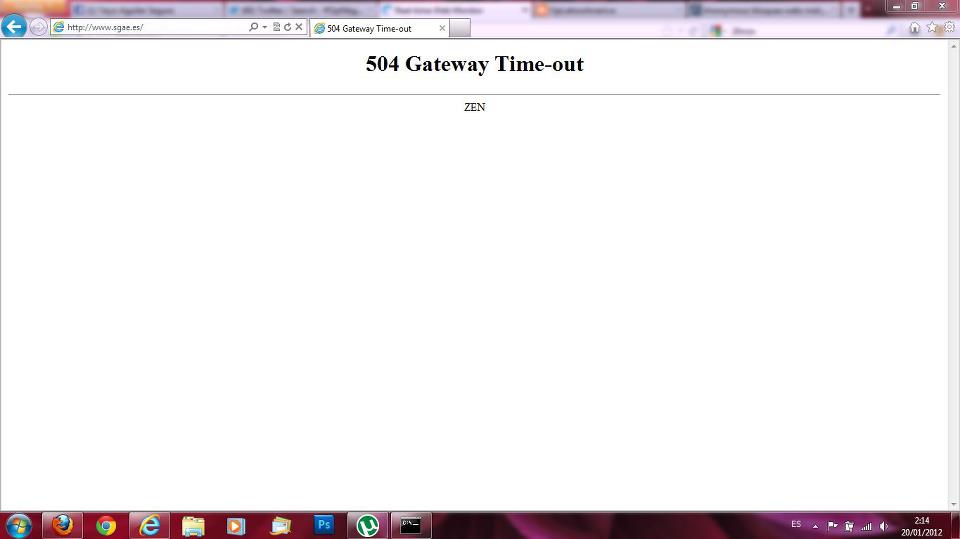This screenshot has width=960, height=539.
Task: Click the ZEN text below the line
Action: pos(474,107)
